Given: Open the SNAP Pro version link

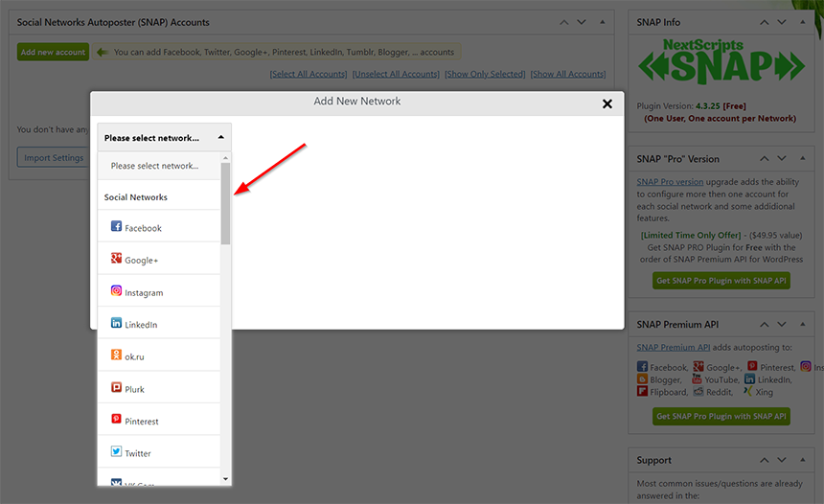Looking at the screenshot, I should point(670,182).
